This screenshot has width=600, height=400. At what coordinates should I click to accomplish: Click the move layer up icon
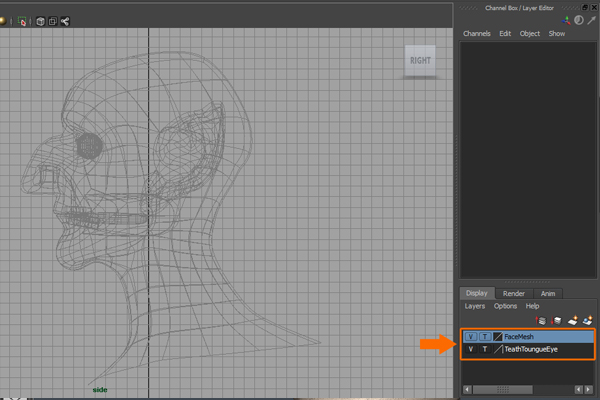(x=541, y=320)
